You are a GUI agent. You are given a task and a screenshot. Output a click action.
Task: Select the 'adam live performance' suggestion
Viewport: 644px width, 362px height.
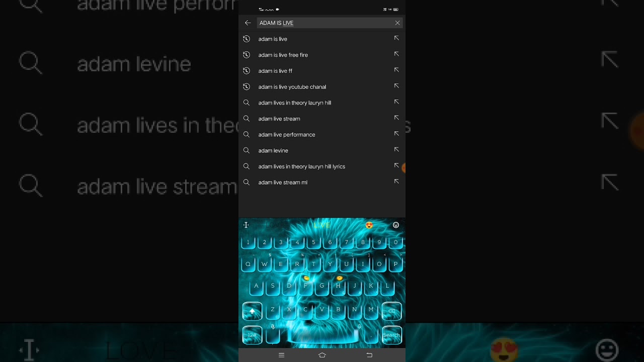point(322,134)
